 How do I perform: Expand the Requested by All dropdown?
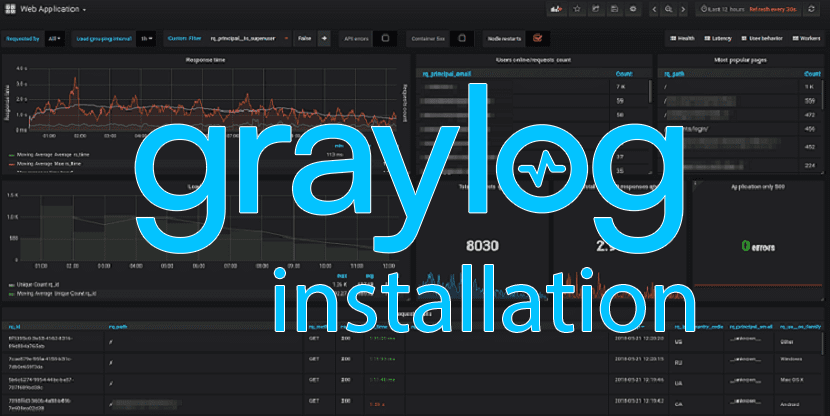tap(55, 38)
